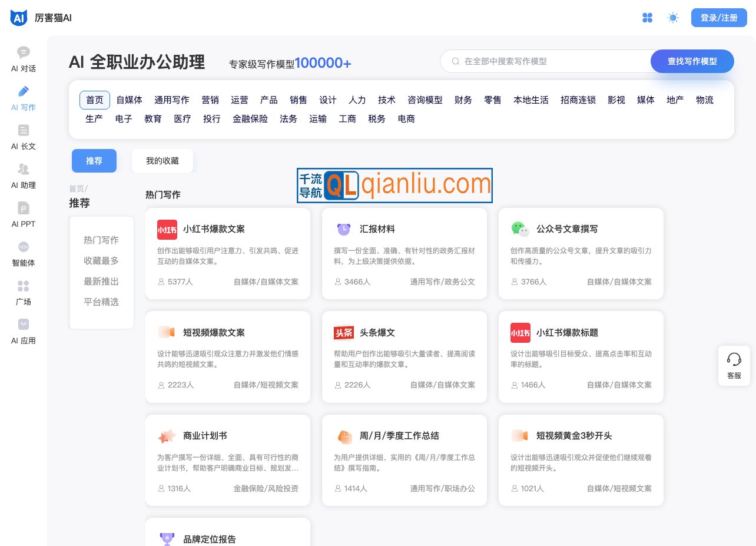
Task: Open the 平台精选 section in side list
Action: [x=101, y=302]
